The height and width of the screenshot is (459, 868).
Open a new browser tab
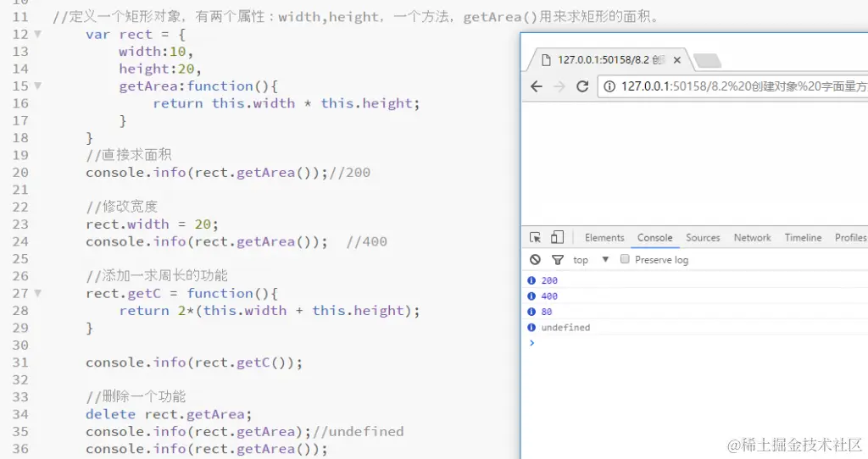[x=707, y=60]
